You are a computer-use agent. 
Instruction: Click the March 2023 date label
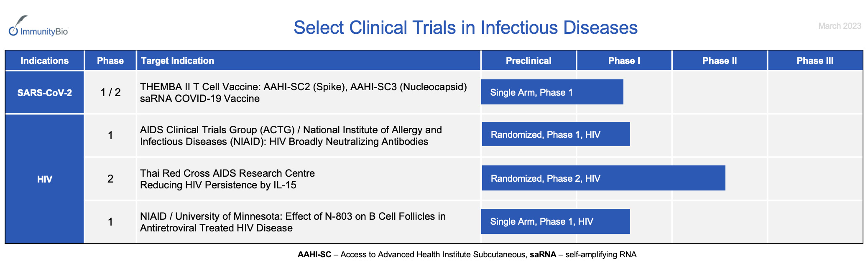[x=839, y=26]
